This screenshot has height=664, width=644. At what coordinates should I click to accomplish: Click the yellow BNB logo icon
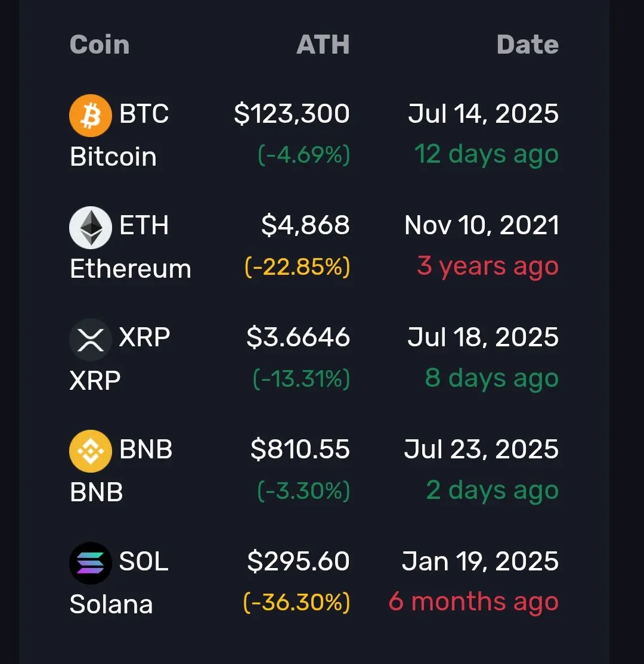click(91, 451)
